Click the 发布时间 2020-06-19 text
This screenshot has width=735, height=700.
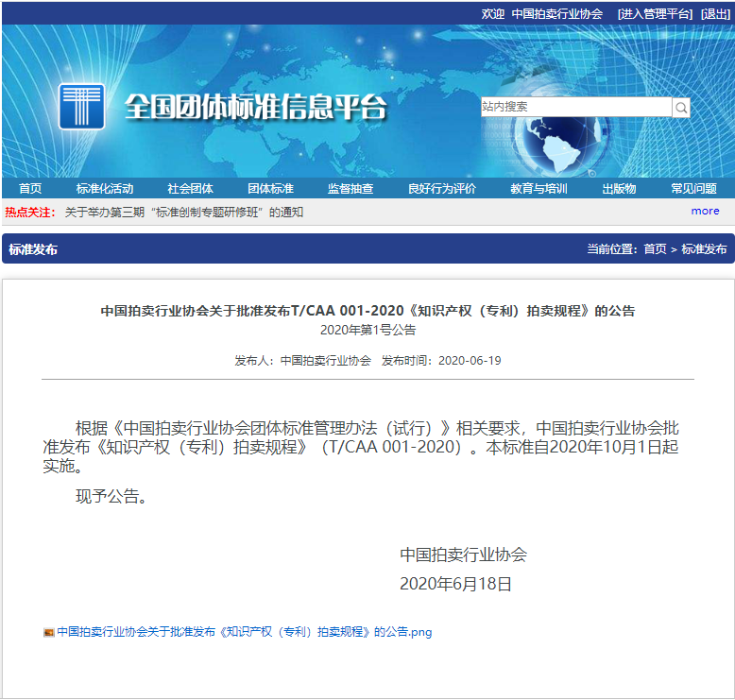click(x=441, y=361)
